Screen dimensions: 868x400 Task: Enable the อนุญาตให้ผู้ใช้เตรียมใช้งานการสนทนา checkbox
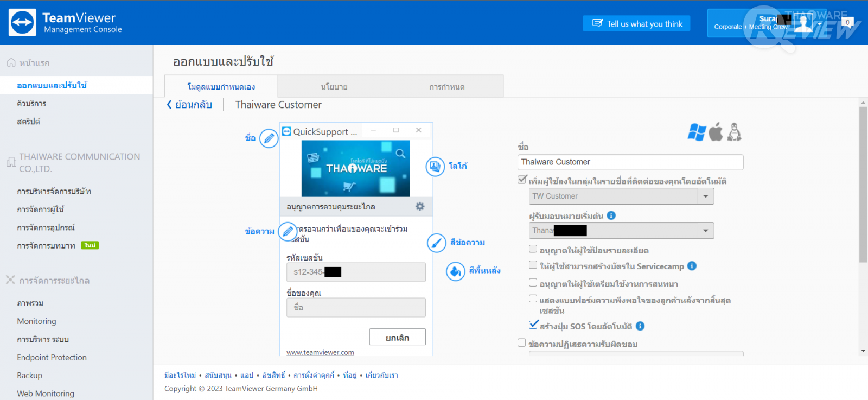pos(533,283)
